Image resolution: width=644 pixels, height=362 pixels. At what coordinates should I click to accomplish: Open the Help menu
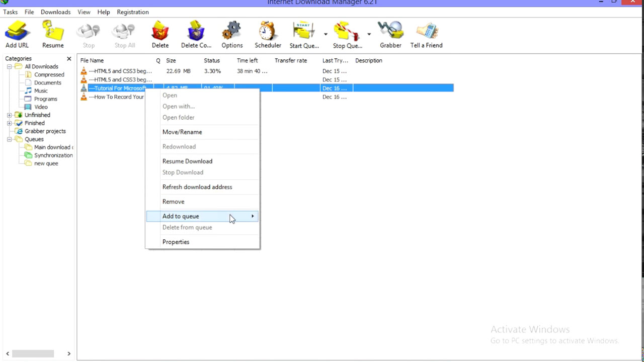104,12
